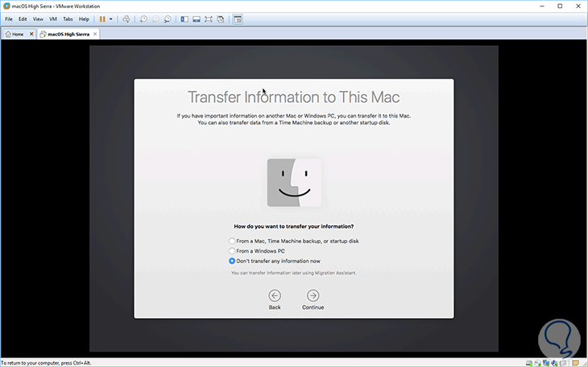This screenshot has height=367, width=588.
Task: Click the How do you want to transfer question
Action: tap(294, 226)
